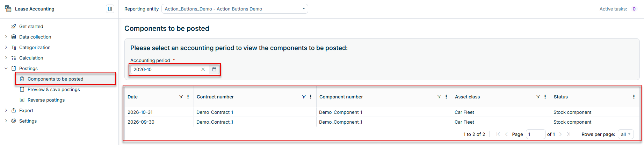Viewport: 644px width, 145px height.
Task: Click the clipboard icon beside Postings
Action: pos(14,68)
